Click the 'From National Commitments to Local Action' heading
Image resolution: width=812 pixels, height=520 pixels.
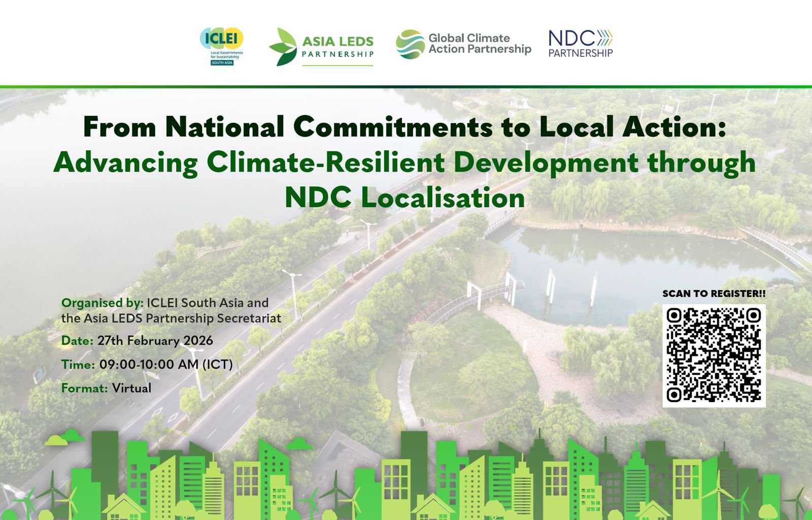coord(404,127)
